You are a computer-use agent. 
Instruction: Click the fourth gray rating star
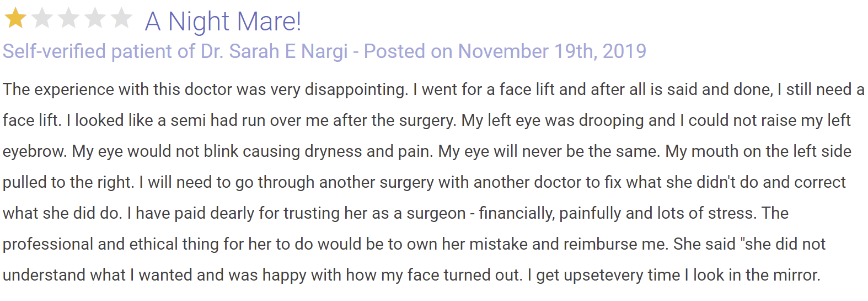tap(95, 18)
